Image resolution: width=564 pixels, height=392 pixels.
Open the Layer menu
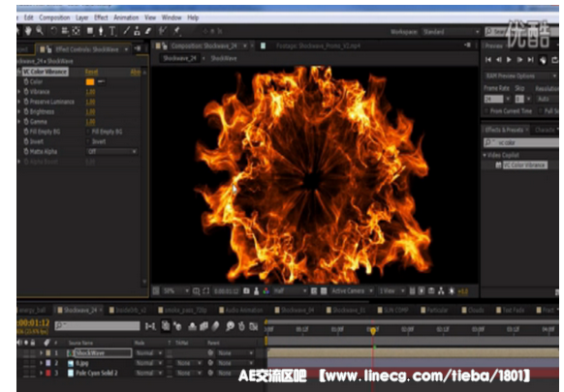pos(81,17)
